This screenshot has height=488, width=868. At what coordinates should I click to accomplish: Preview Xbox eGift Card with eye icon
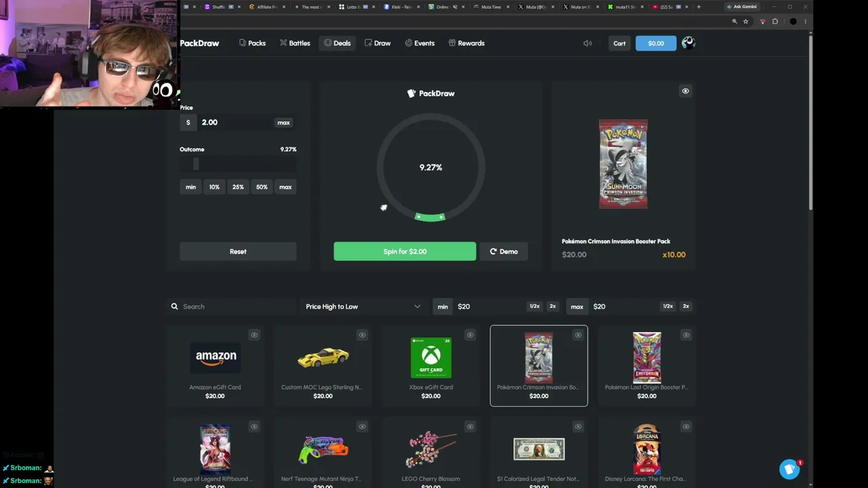(470, 335)
